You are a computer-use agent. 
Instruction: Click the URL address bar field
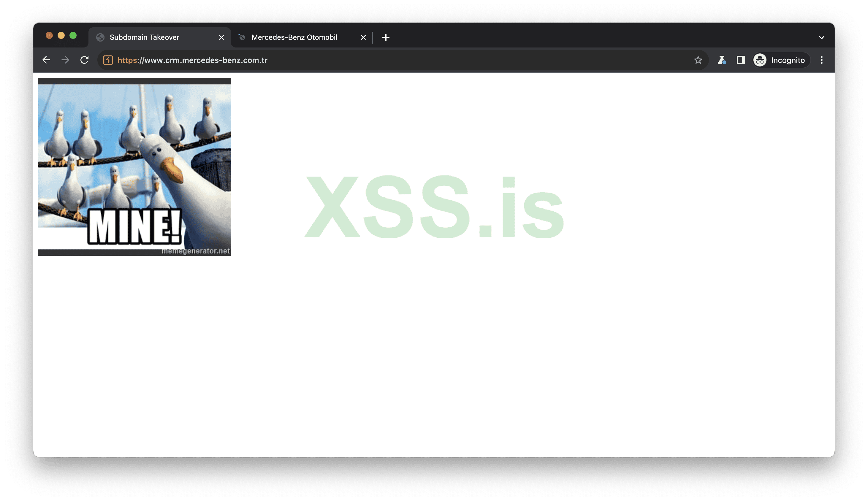coord(378,60)
